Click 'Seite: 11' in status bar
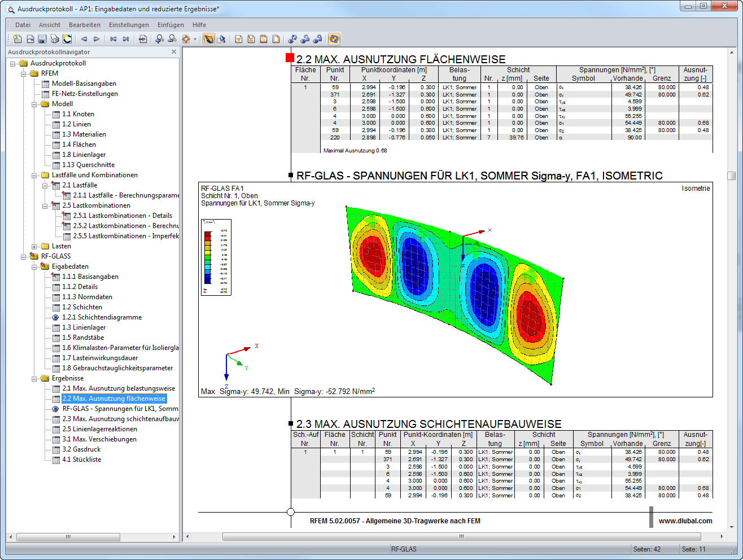Viewport: 743px width, 560px height. pyautogui.click(x=693, y=549)
